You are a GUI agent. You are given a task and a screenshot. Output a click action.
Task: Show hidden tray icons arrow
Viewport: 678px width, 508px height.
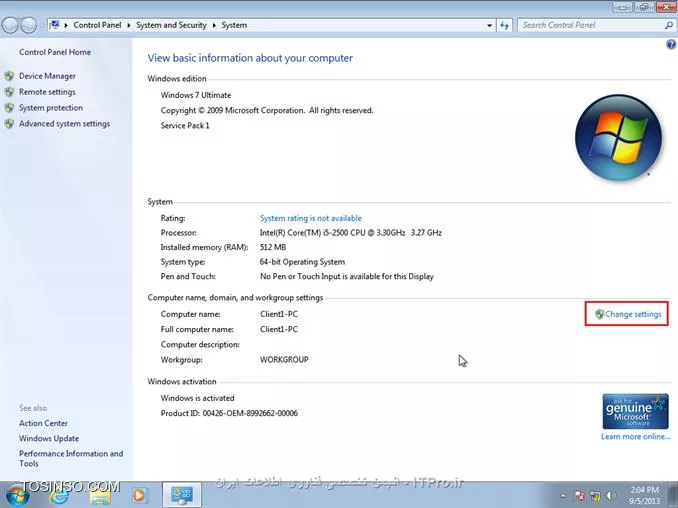point(563,496)
